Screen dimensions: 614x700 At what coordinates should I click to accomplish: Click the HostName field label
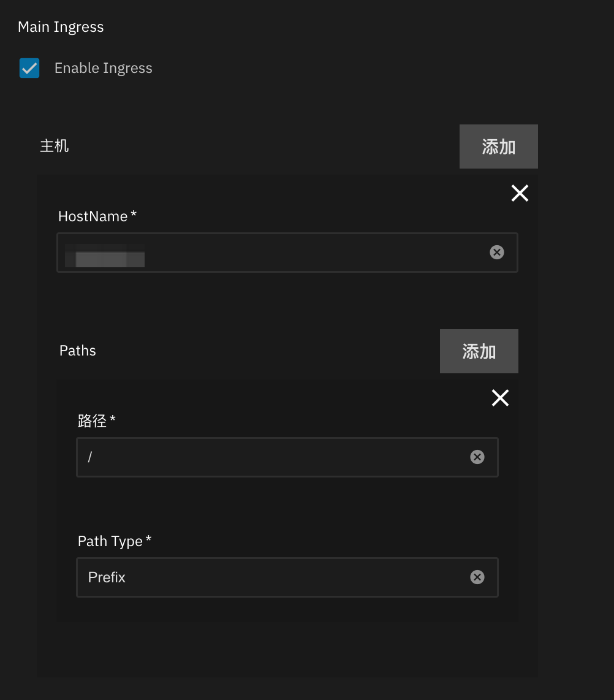(93, 216)
